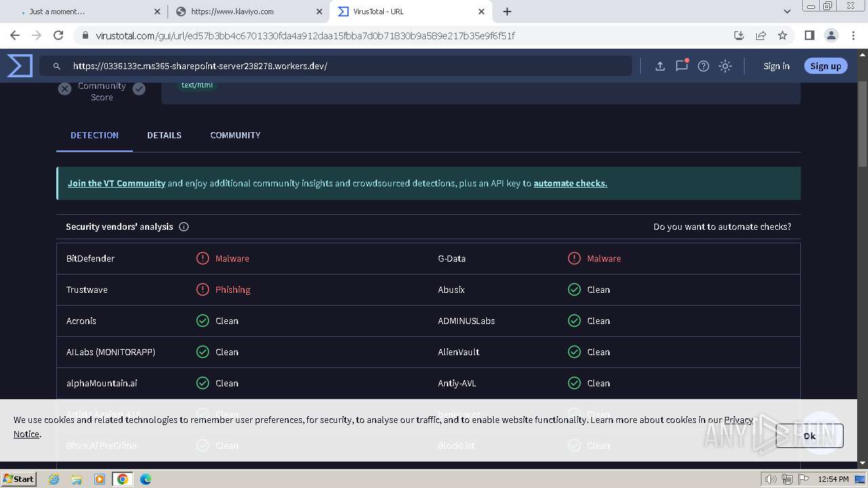Viewport: 868px width, 488px height.
Task: Switch to the DETAILS tab
Action: pos(164,135)
